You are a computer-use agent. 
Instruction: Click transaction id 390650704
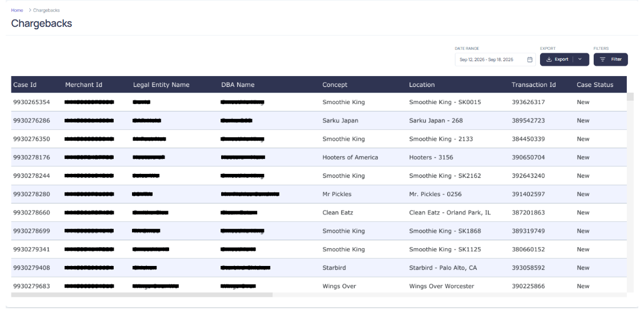click(528, 157)
